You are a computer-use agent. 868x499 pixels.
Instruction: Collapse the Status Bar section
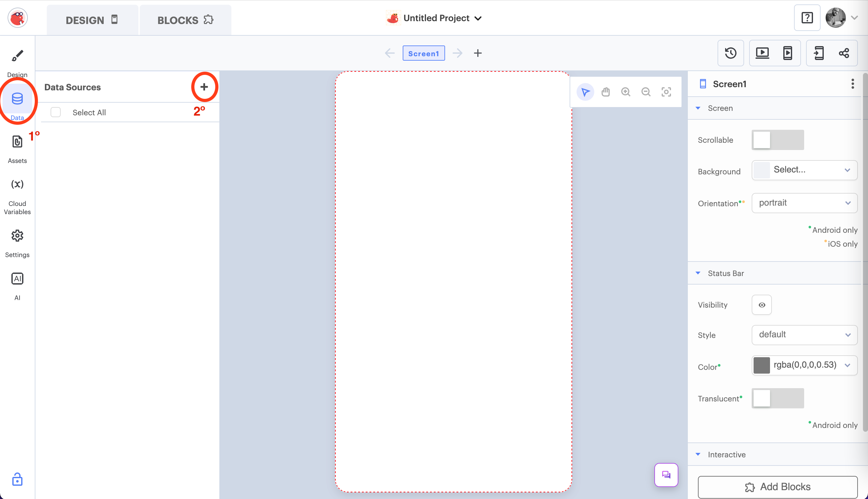point(698,273)
